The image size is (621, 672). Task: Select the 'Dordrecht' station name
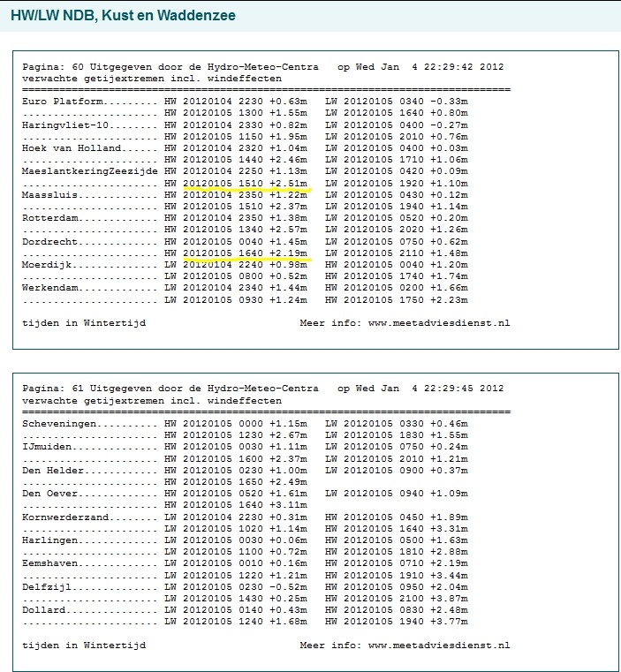tap(49, 242)
